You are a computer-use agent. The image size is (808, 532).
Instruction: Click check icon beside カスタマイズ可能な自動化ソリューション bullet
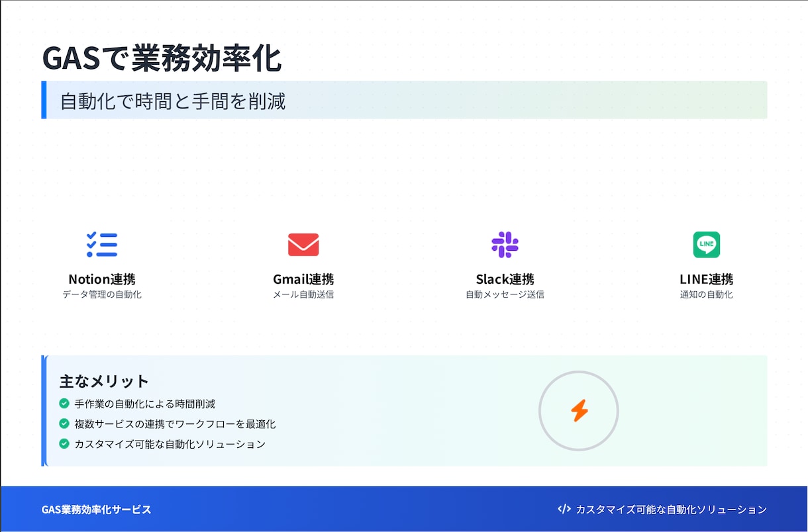64,443
